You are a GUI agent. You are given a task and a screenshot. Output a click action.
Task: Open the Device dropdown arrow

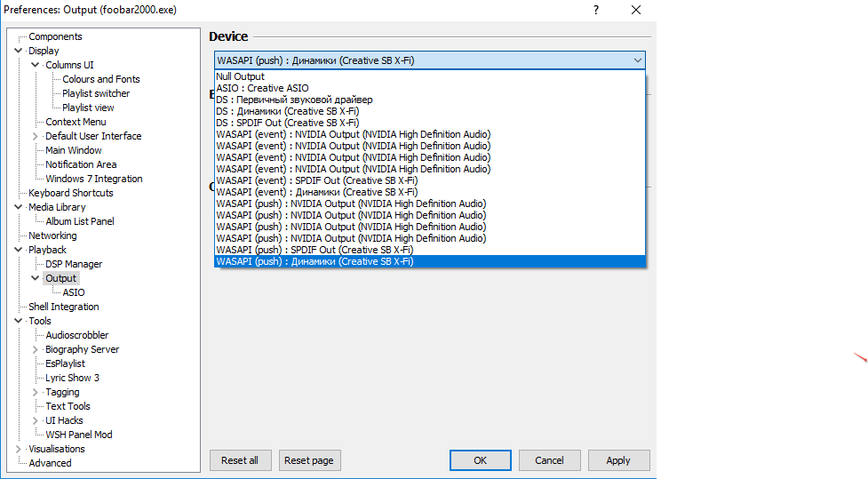pyautogui.click(x=637, y=60)
